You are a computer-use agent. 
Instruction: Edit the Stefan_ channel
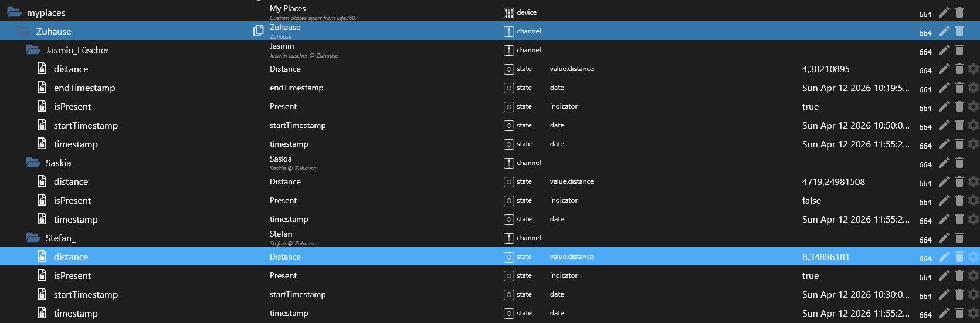click(x=944, y=238)
